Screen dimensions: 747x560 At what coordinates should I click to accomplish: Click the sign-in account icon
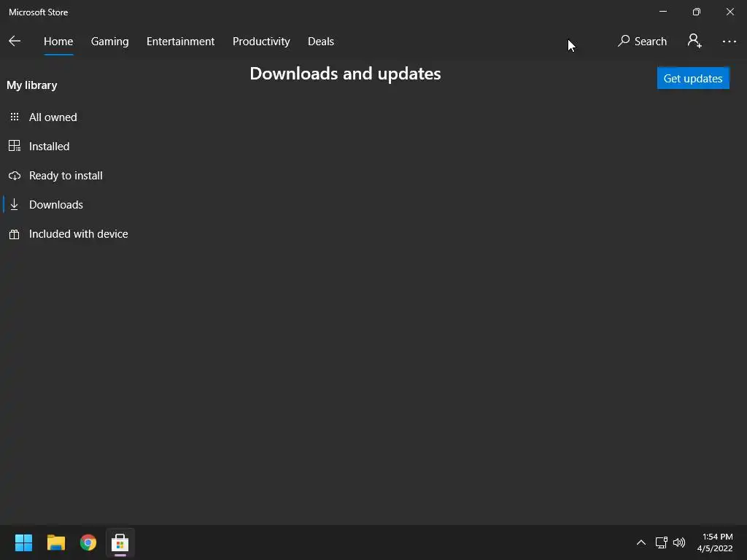click(694, 42)
